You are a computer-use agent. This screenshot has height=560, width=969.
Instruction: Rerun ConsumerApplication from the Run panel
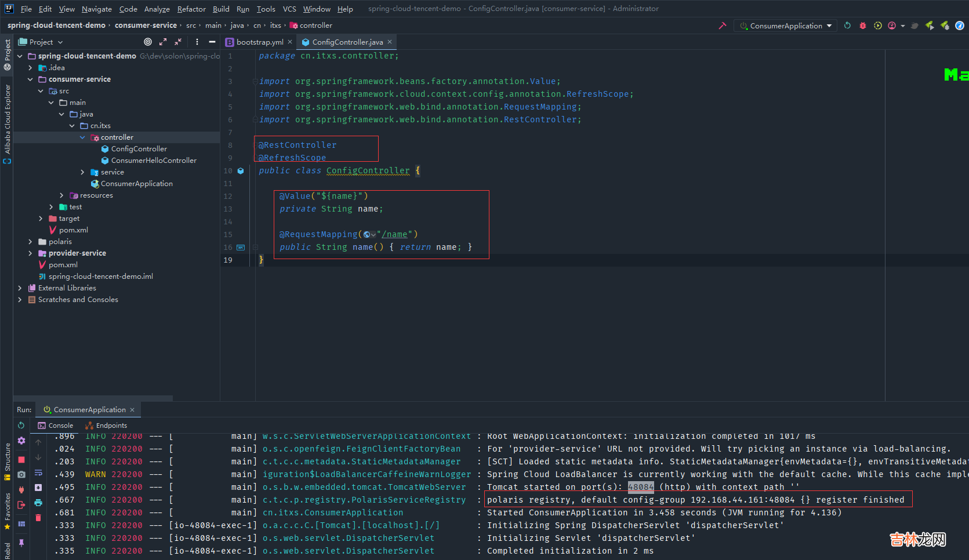[x=21, y=426]
